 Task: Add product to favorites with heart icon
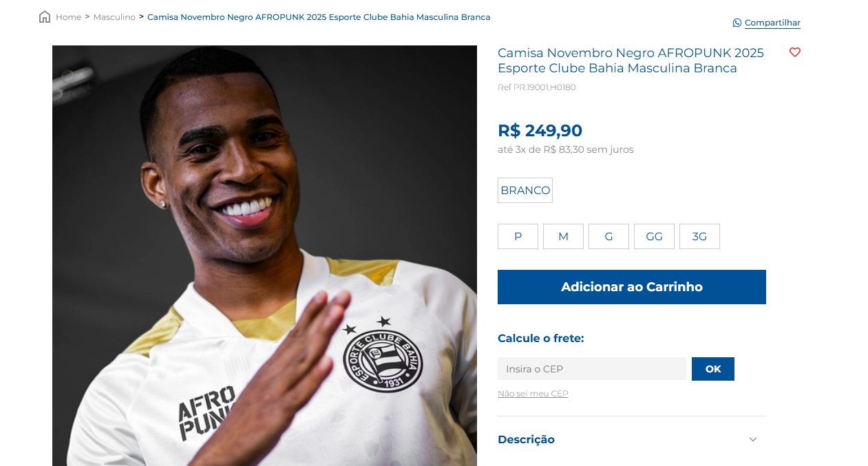795,52
